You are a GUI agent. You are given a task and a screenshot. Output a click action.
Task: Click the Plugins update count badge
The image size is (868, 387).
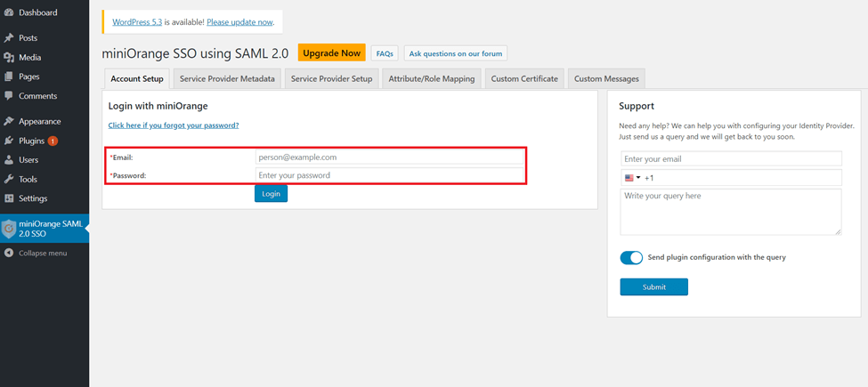(x=52, y=141)
